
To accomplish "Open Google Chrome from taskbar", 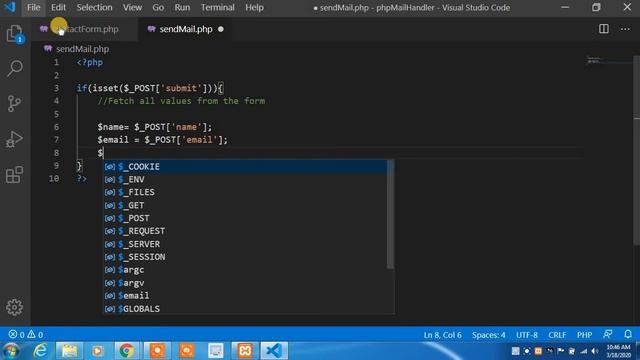I will pos(127,351).
